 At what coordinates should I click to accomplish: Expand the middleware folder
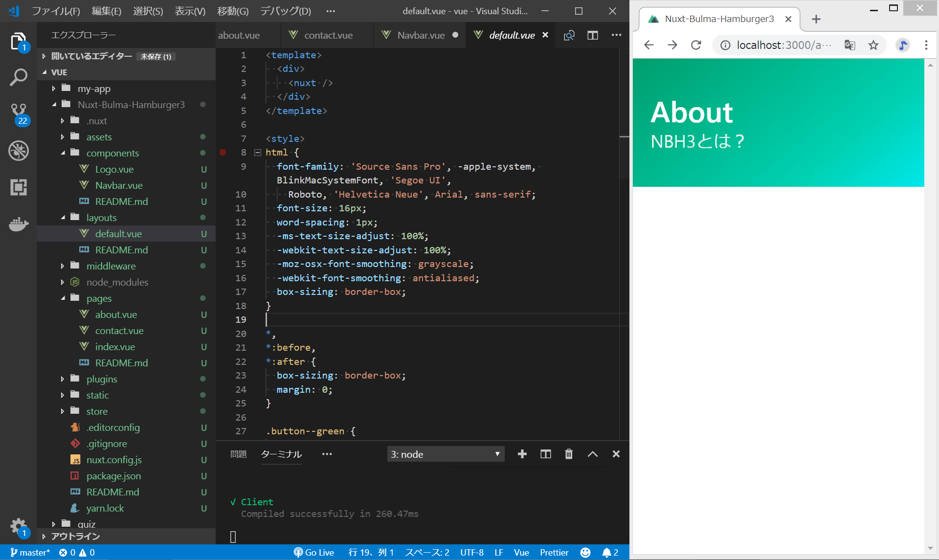[111, 266]
